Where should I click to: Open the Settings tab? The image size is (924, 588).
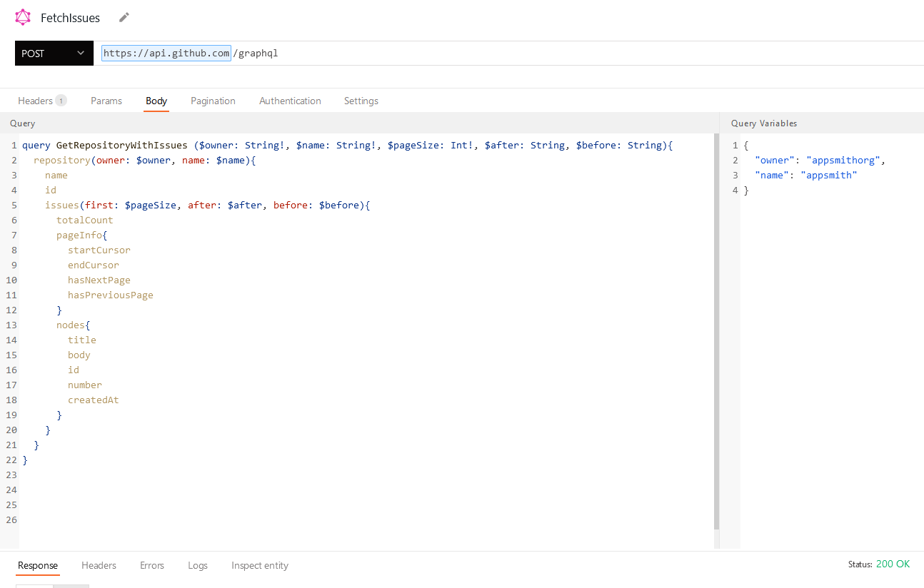(x=360, y=101)
